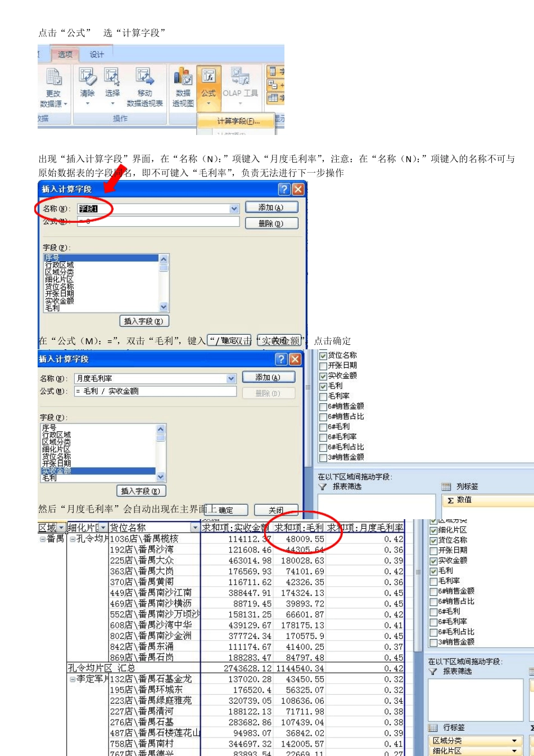Viewport: 534px width, 756px height.
Task: Open 数据透视图 from the ribbon
Action: tap(183, 88)
